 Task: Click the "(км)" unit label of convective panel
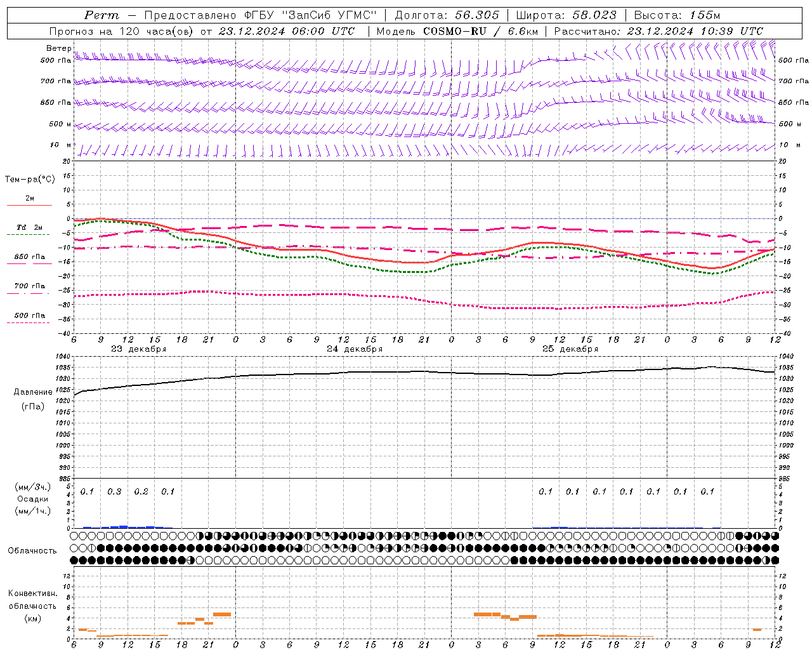tap(32, 618)
